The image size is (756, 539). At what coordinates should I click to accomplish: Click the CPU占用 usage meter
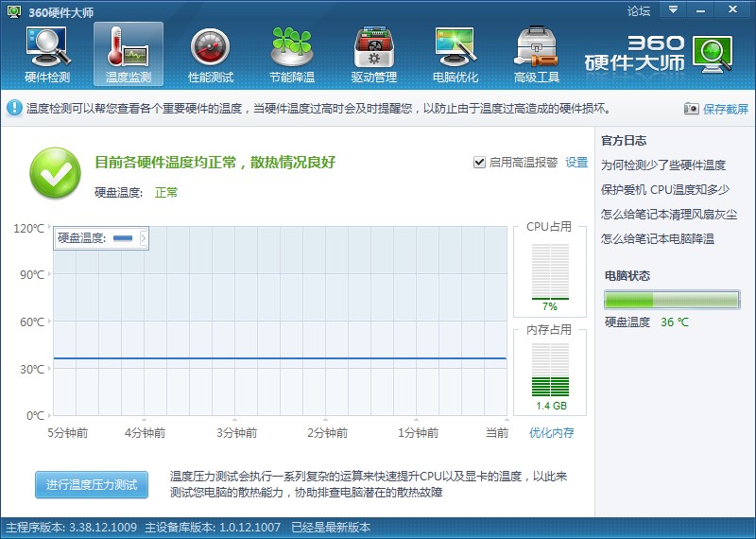click(x=550, y=271)
